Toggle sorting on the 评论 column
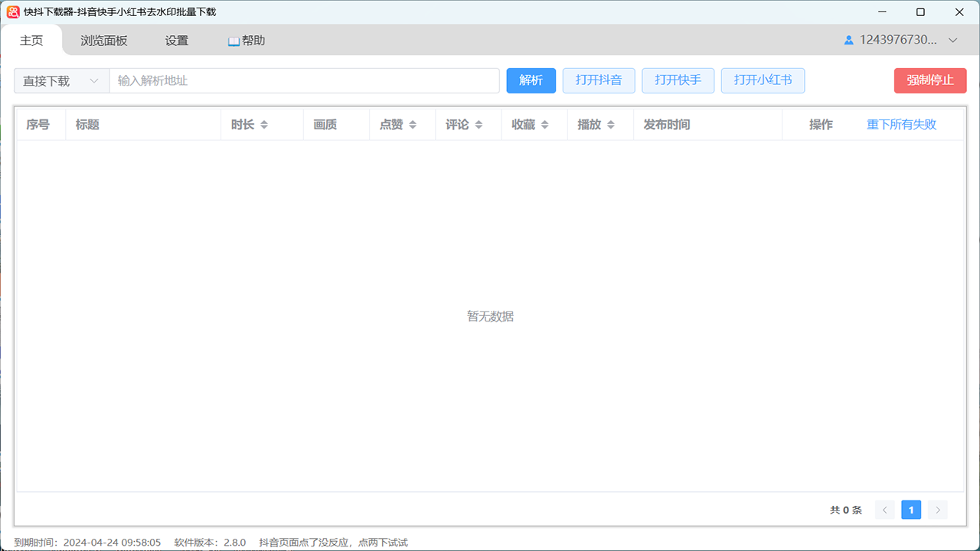 479,124
